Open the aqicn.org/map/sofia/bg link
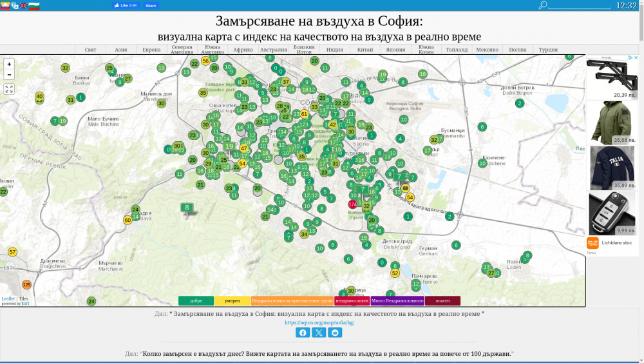This screenshot has height=363, width=644. point(319,322)
